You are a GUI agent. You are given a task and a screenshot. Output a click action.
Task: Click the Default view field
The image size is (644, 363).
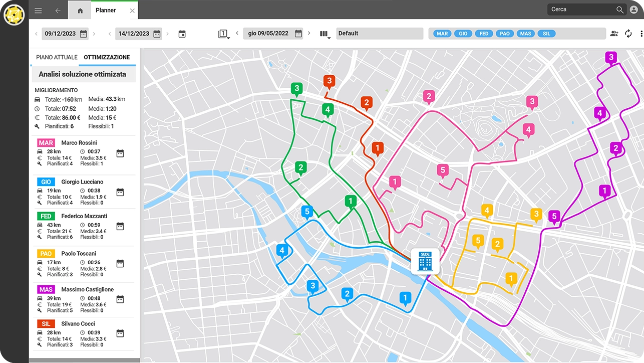coord(380,33)
